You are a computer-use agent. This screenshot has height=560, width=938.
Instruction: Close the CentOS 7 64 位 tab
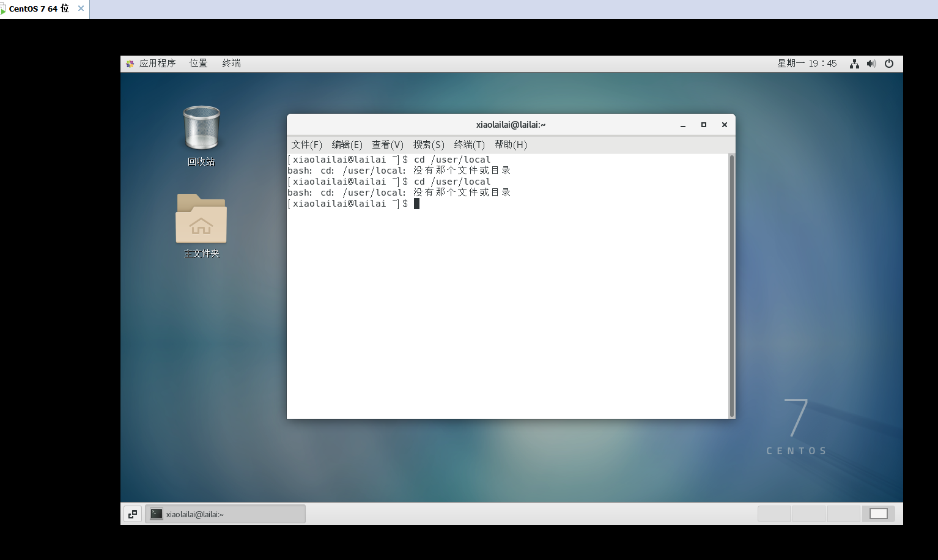point(81,9)
